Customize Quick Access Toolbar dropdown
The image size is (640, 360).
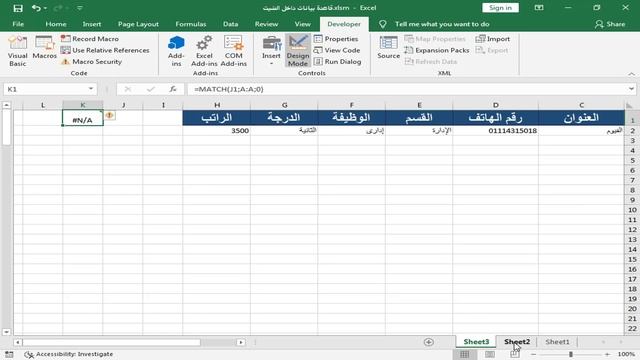point(80,8)
